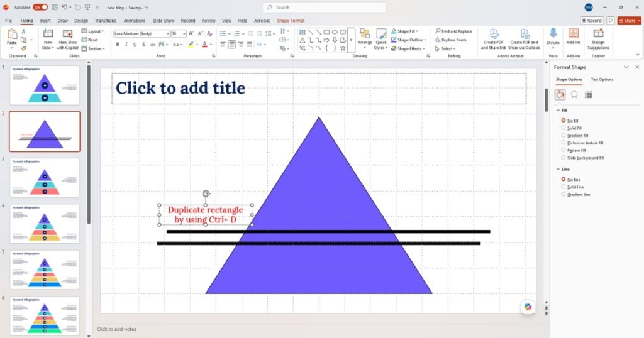This screenshot has height=338, width=644.
Task: Open the font name dropdown
Action: click(167, 34)
